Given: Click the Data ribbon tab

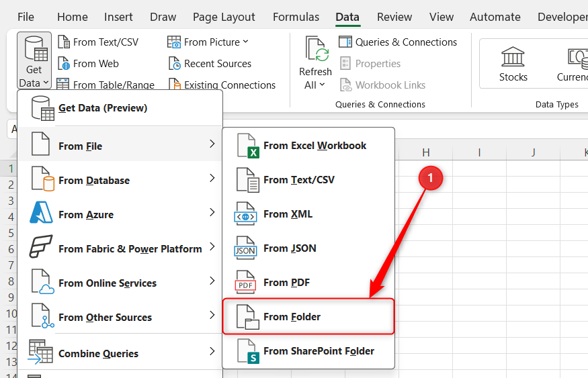Looking at the screenshot, I should [x=347, y=17].
